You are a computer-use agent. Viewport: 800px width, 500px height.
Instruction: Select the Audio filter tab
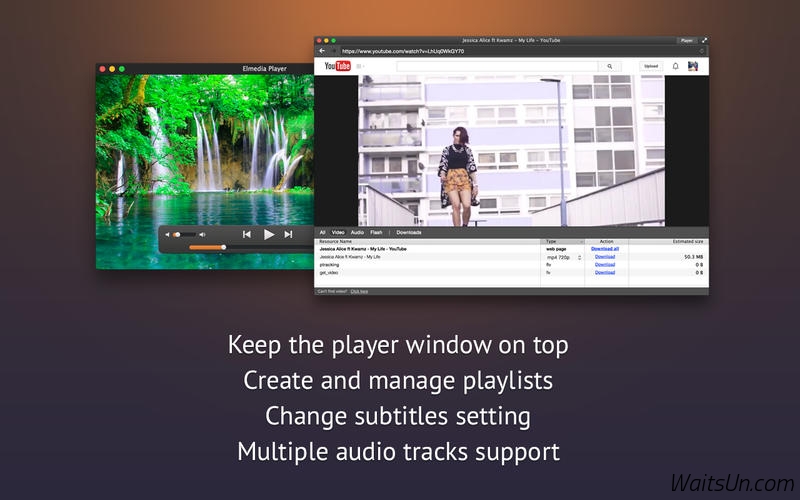click(x=357, y=233)
